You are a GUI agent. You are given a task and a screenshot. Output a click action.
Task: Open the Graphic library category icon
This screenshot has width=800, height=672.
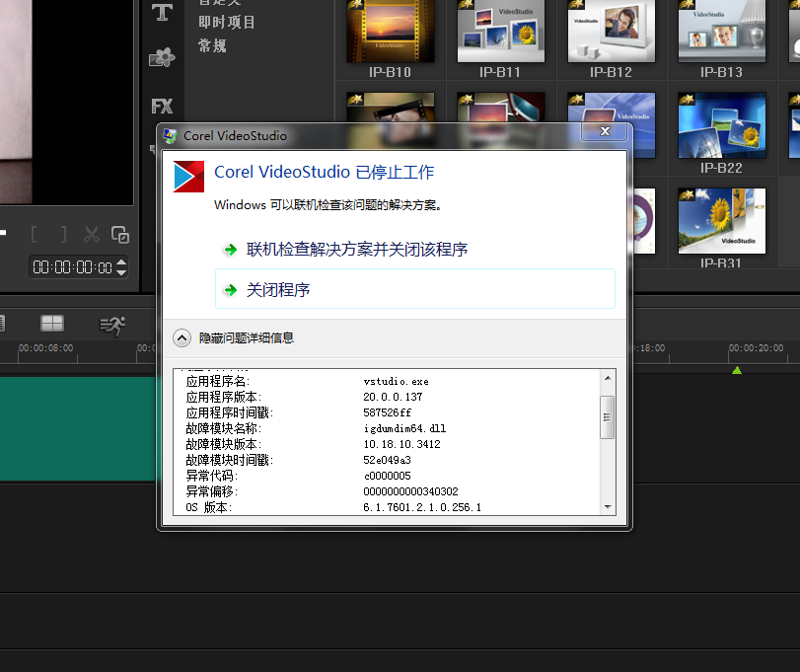[x=162, y=57]
